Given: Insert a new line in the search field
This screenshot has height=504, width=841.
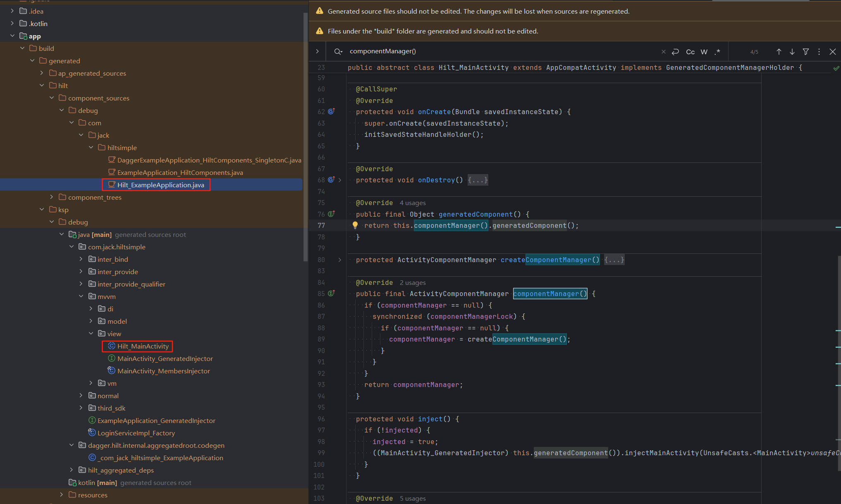Looking at the screenshot, I should [x=675, y=52].
